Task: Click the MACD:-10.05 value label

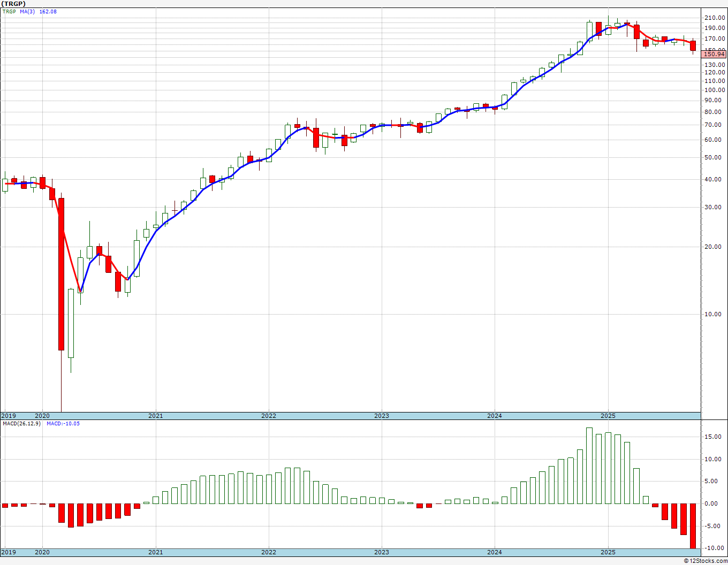Action: [63, 423]
